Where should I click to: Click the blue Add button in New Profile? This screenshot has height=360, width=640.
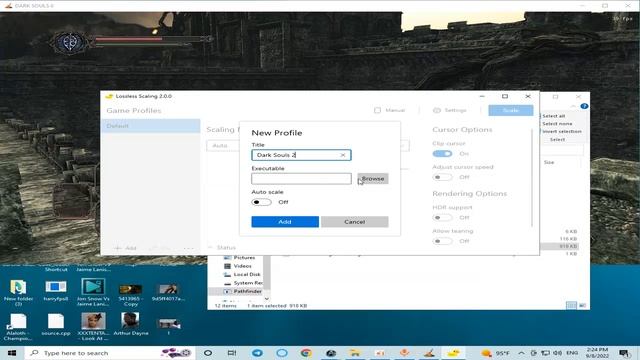[285, 222]
